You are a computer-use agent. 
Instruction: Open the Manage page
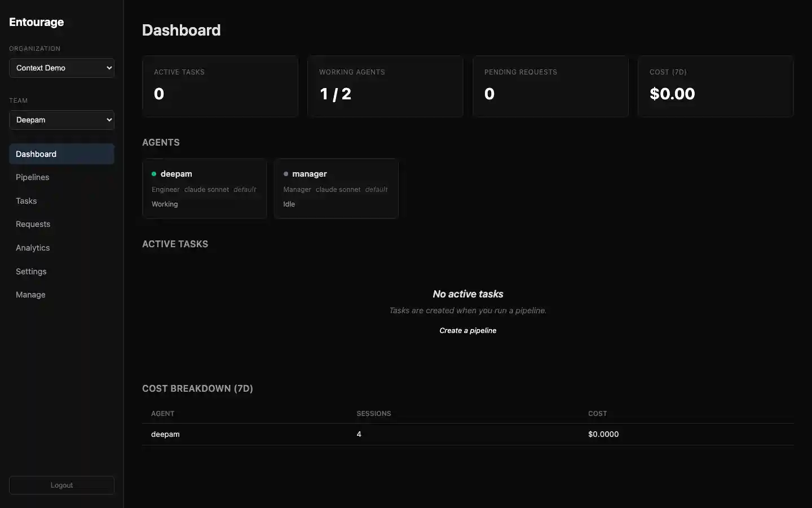point(30,295)
